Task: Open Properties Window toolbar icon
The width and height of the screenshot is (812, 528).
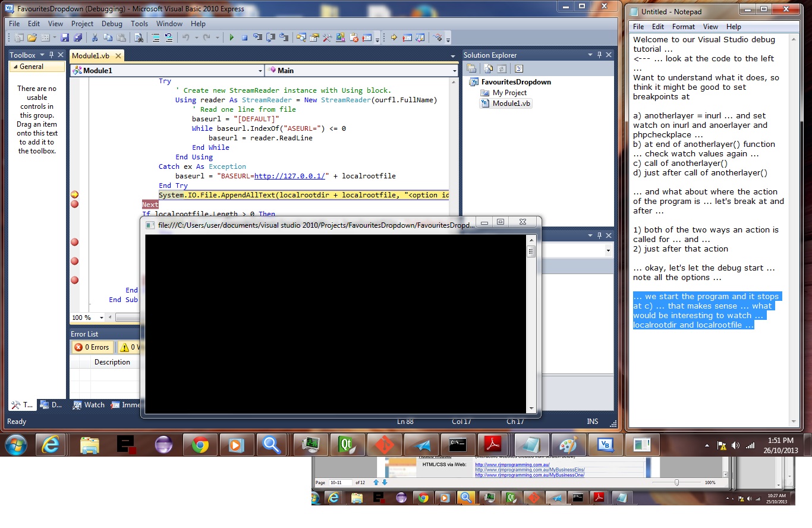Action: point(314,37)
